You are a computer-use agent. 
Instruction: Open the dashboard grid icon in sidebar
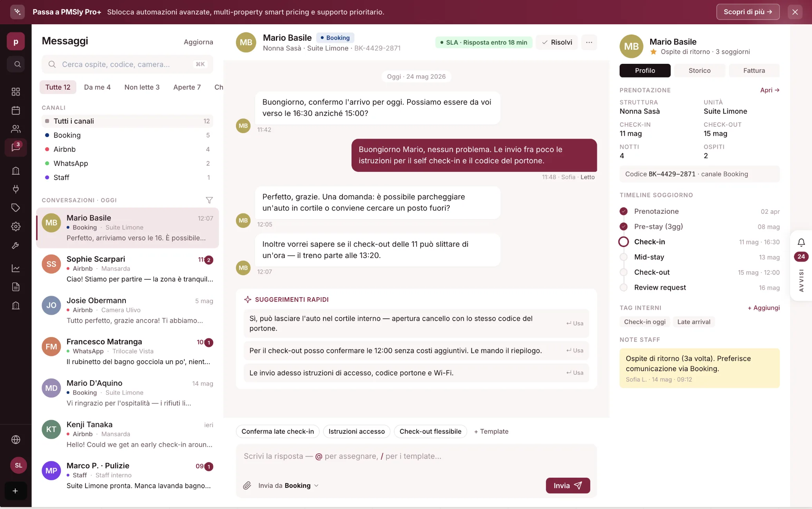(x=16, y=92)
